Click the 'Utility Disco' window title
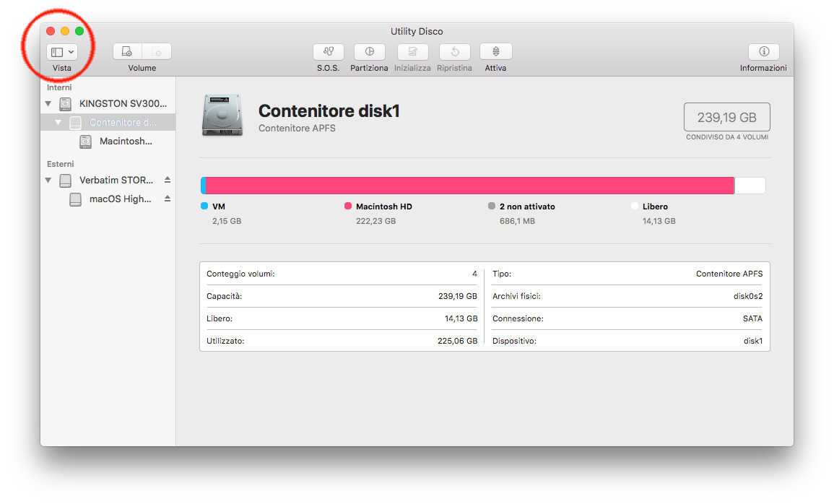Image resolution: width=834 pixels, height=504 pixels. click(417, 31)
